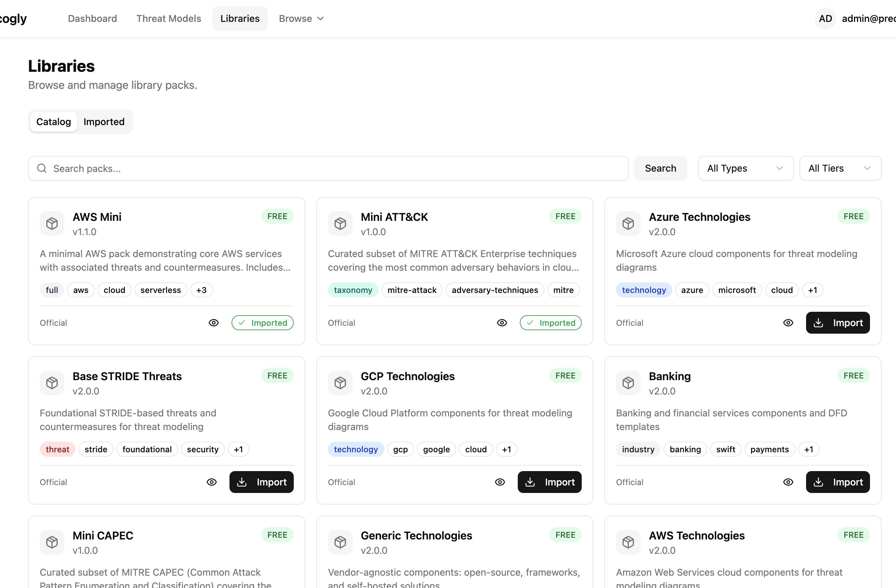This screenshot has width=896, height=588.
Task: Click the search magnifier icon
Action: 41,168
